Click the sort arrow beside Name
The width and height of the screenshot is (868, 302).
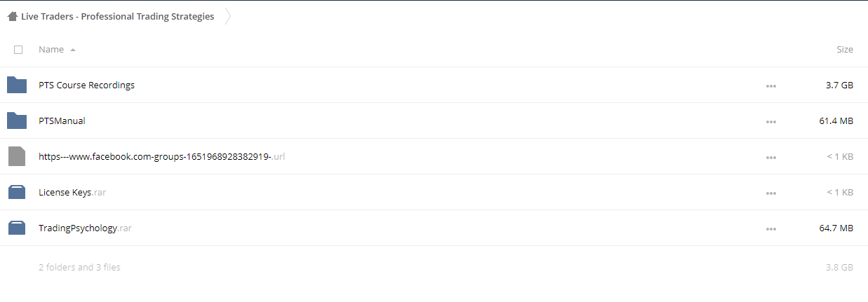(x=73, y=50)
